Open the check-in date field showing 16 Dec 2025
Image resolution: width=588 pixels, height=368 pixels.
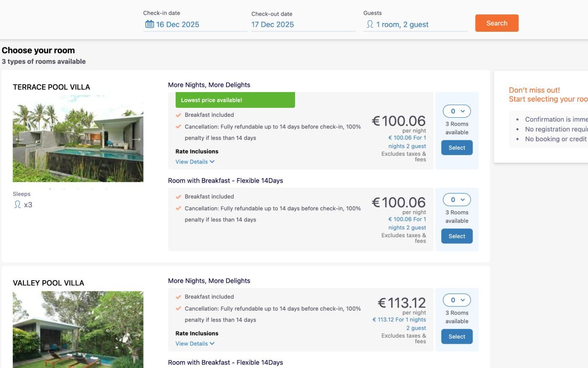[x=178, y=24]
